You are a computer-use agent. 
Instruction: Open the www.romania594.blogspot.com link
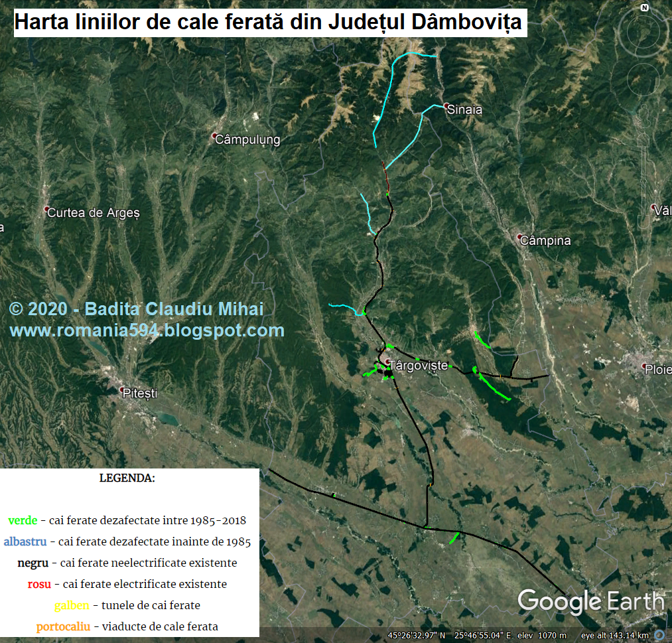point(147,330)
